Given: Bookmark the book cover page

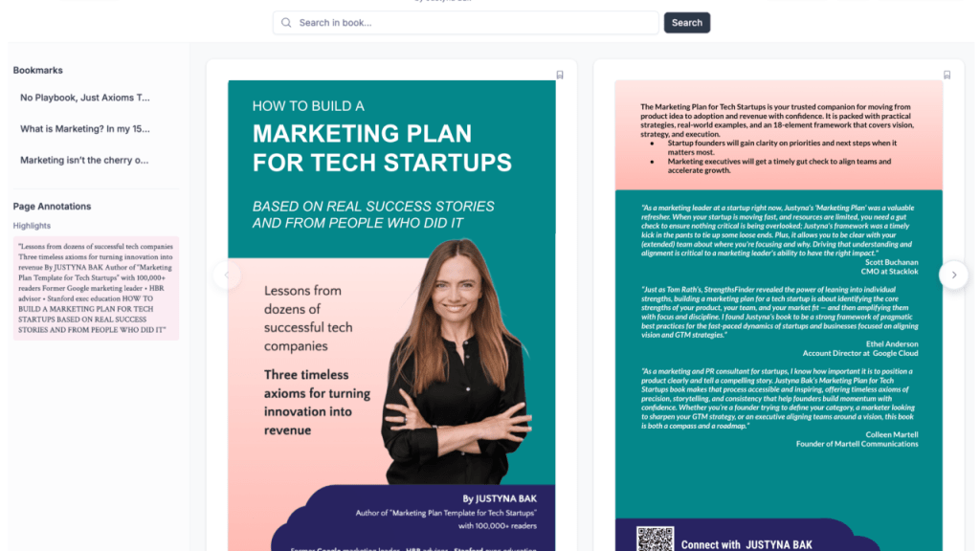Looking at the screenshot, I should pos(560,75).
